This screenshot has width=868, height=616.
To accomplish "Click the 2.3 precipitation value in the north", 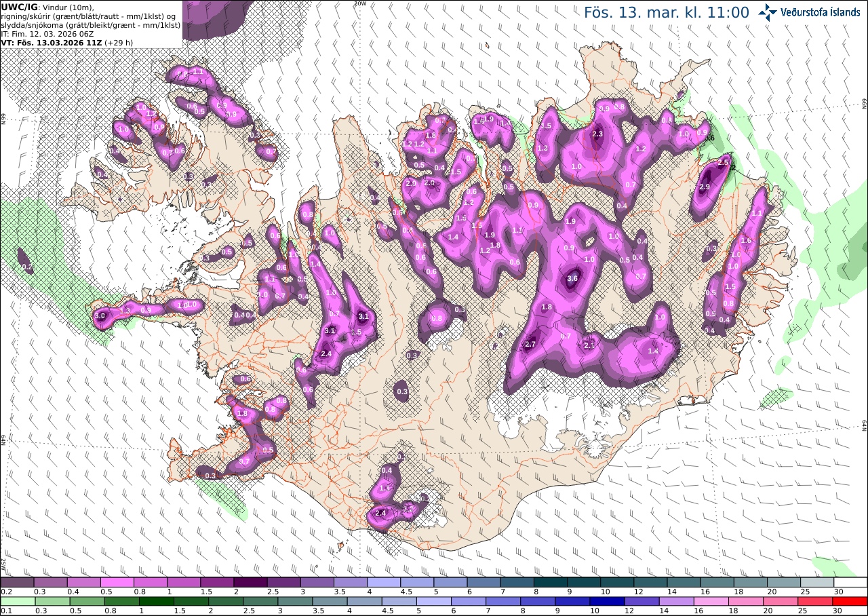I will pyautogui.click(x=597, y=134).
